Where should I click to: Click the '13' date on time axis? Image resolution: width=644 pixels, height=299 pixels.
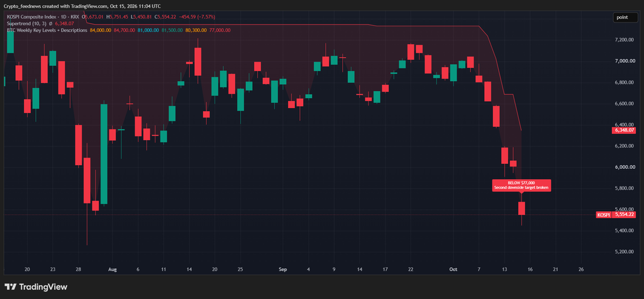click(504, 269)
